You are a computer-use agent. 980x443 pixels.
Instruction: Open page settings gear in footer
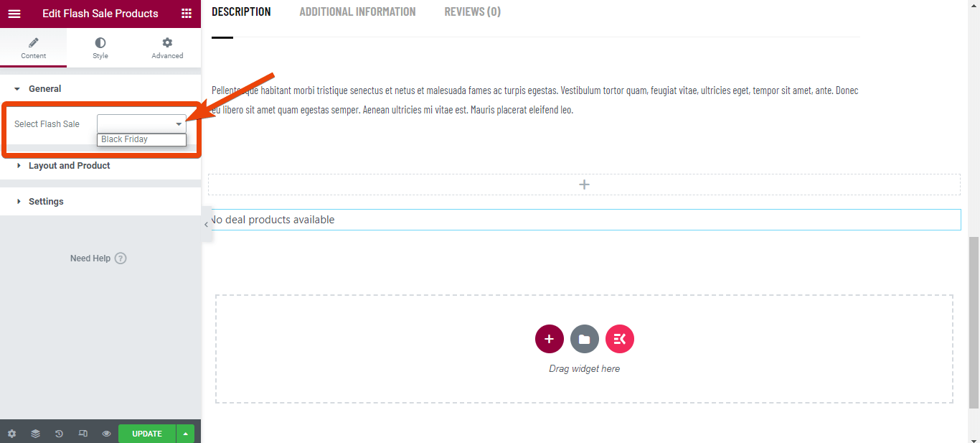11,434
